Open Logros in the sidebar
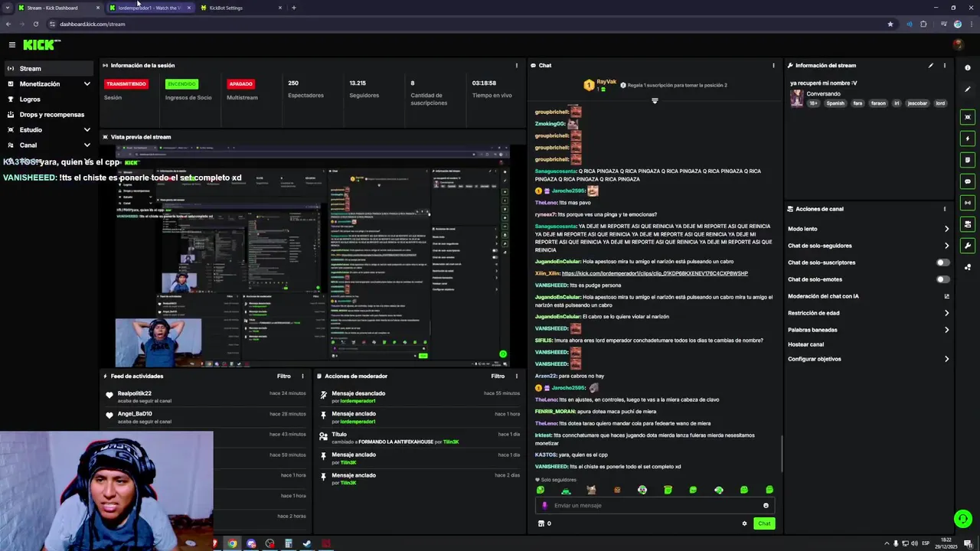Screen dimensions: 980x551 [49, 99]
